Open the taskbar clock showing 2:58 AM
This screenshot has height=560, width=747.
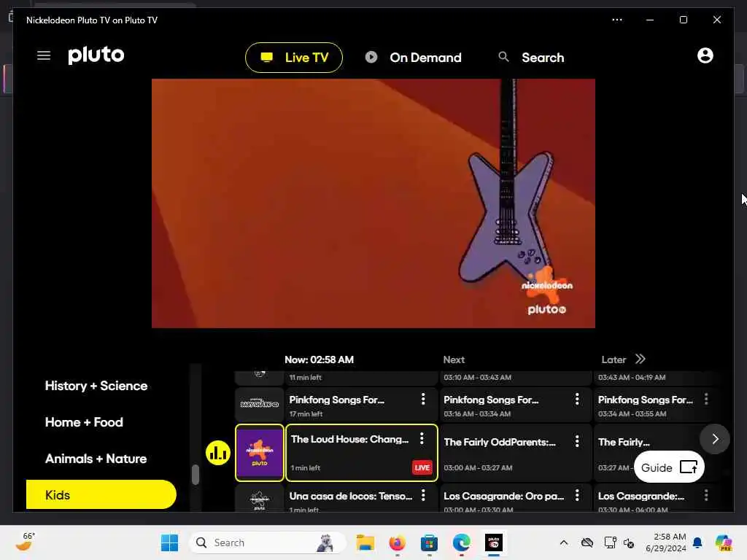(x=666, y=542)
